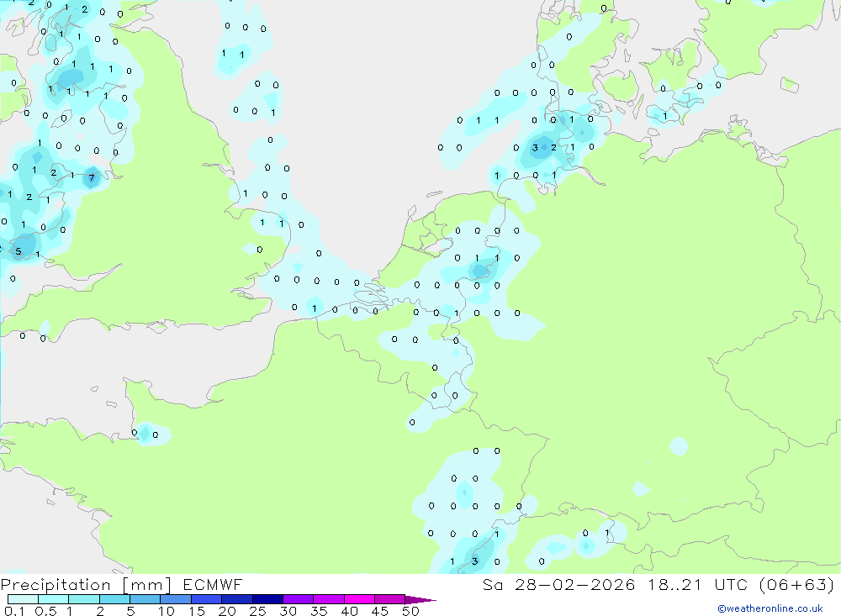841x616 pixels.
Task: Click the date 'Sa 28-02-2026'
Action: 559,584
